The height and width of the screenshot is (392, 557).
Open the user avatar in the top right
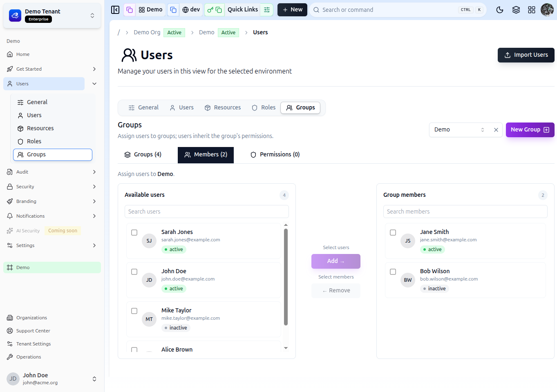click(547, 9)
